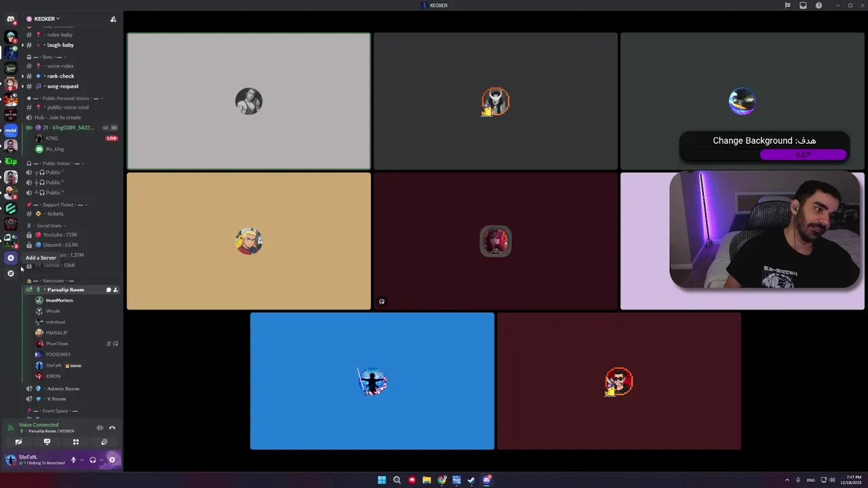Open the soundboard icon in voice panel
The height and width of the screenshot is (488, 868).
[x=104, y=442]
